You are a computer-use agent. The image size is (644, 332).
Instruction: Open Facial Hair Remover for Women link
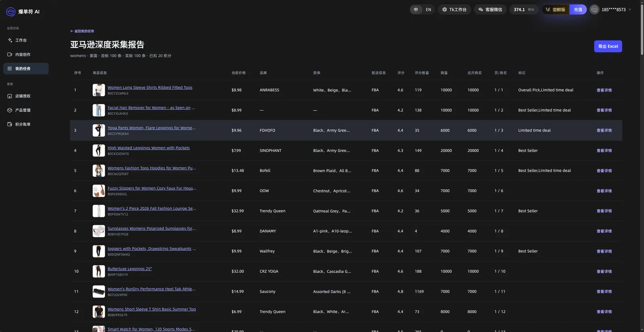[x=151, y=107]
